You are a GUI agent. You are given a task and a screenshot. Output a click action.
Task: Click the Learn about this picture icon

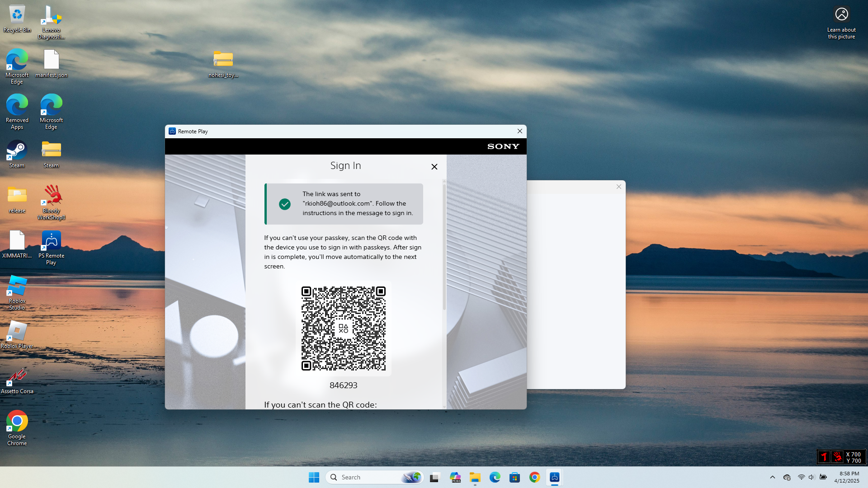click(x=841, y=23)
